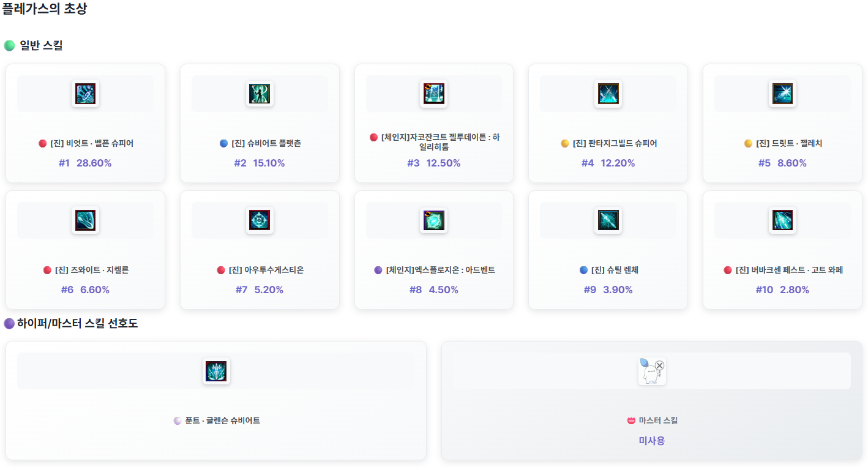Click the 판타지그빌드 슈피어 skill icon
The width and height of the screenshot is (868, 467).
coord(608,94)
